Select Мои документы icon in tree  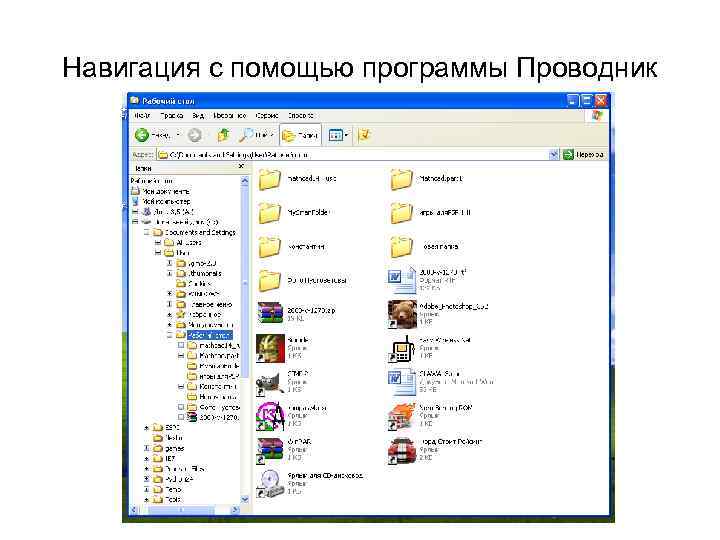[x=135, y=191]
